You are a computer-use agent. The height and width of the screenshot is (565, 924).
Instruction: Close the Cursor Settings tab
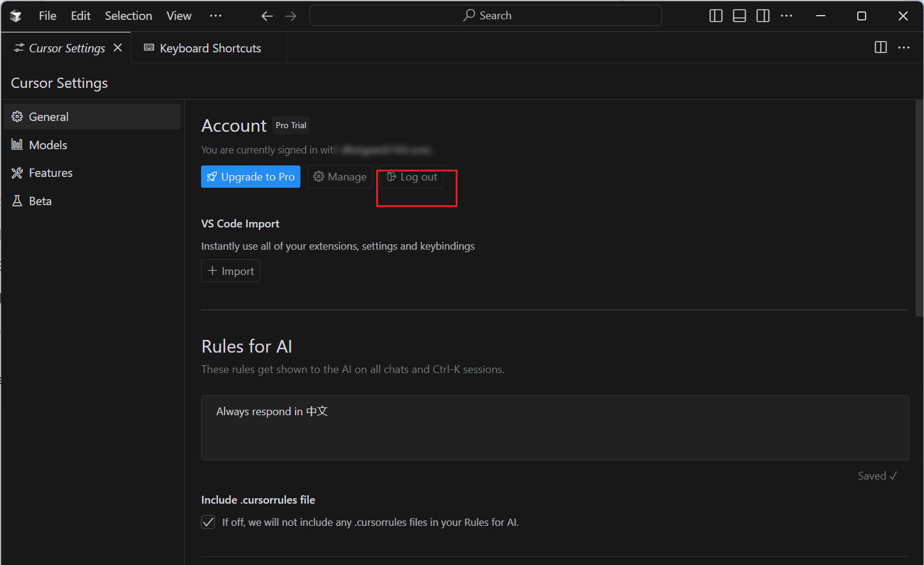coord(118,48)
